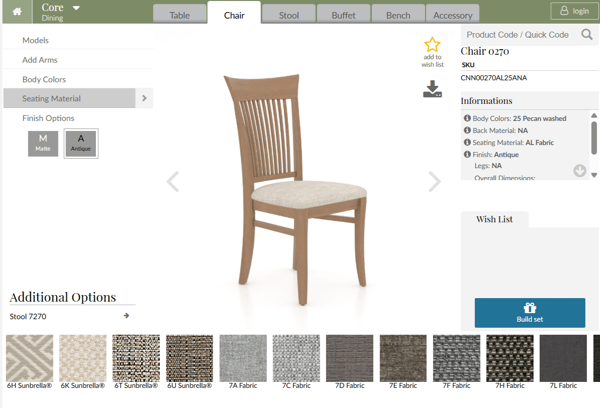Click the Chair 0270 title

tap(485, 51)
